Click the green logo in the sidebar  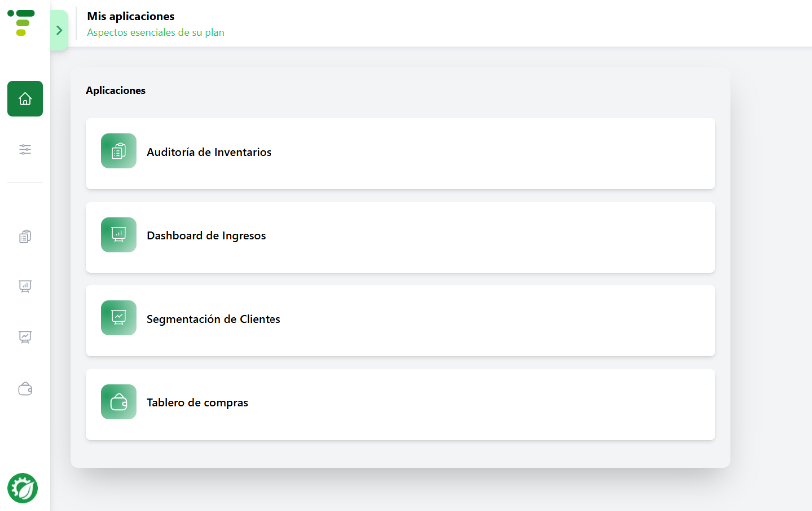tap(21, 23)
